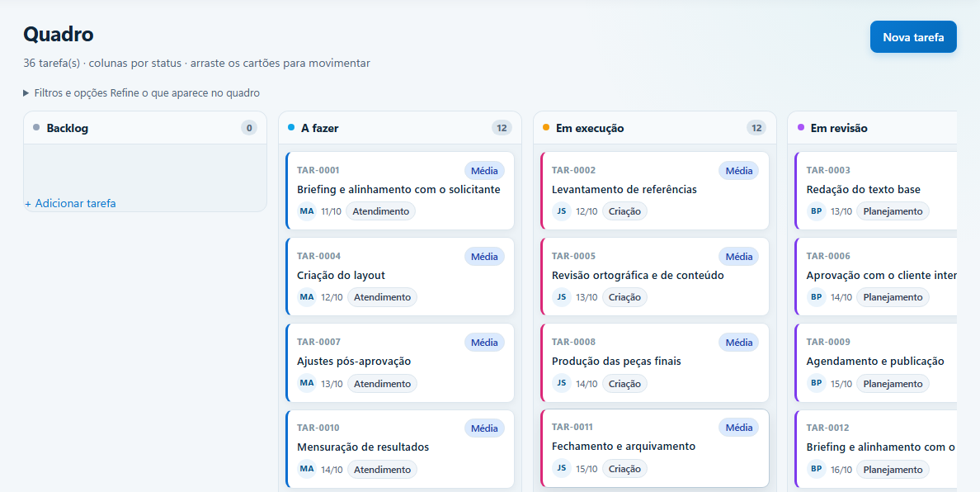Open Revisão ortográfica e de conteúdo card
Image resolution: width=980 pixels, height=492 pixels.
tap(654, 277)
